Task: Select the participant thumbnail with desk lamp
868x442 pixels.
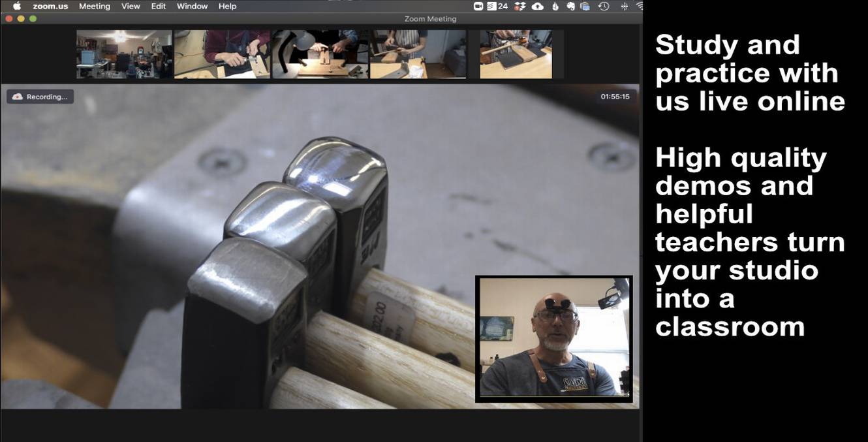Action: 320,54
